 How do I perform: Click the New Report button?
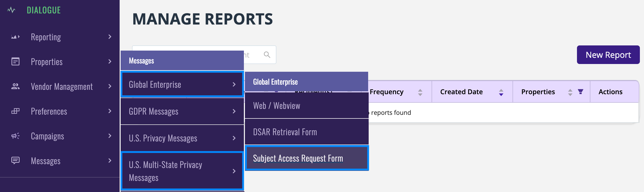608,55
